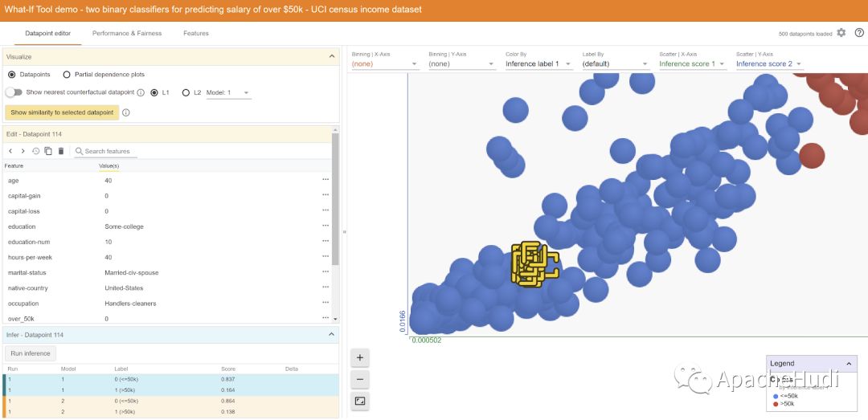Edit the occupation value Handlers-cleaners
868x420 pixels.
(130, 304)
